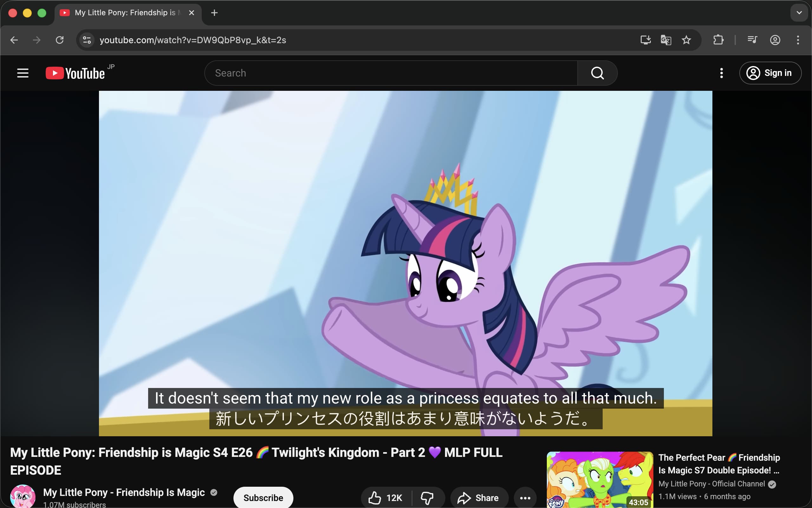The height and width of the screenshot is (508, 812).
Task: Open a new browser tab
Action: tap(214, 13)
